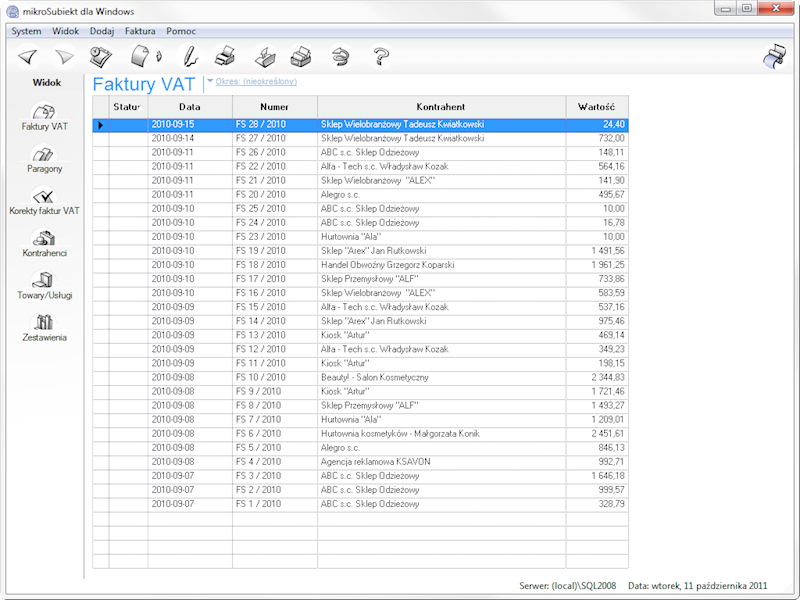
Task: Open Korekty faktur VAT view
Action: pos(44,202)
